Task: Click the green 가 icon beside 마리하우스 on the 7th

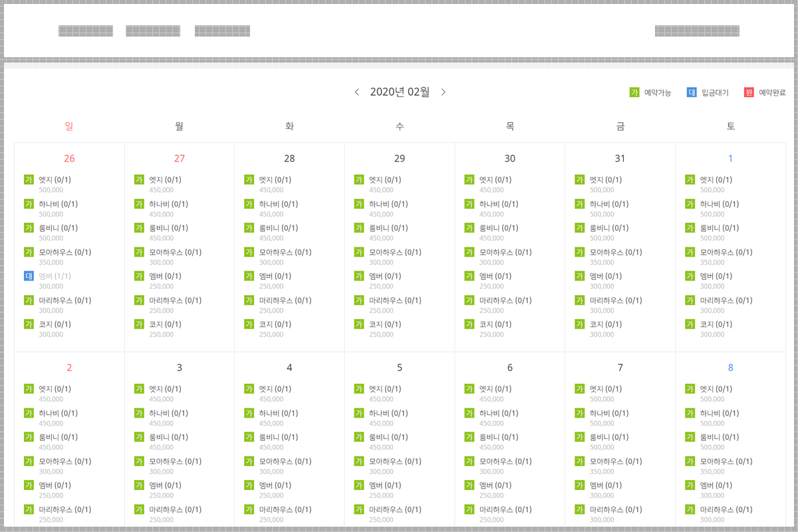Action: (x=579, y=509)
